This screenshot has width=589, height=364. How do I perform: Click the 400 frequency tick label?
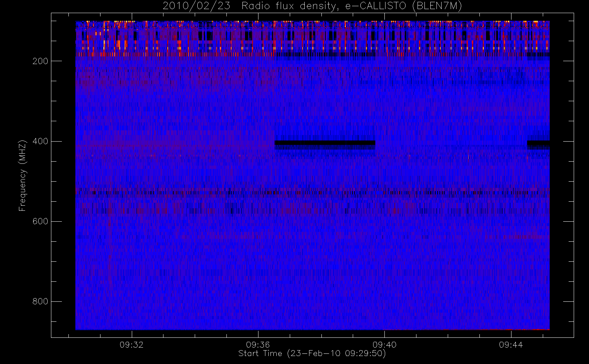40,141
